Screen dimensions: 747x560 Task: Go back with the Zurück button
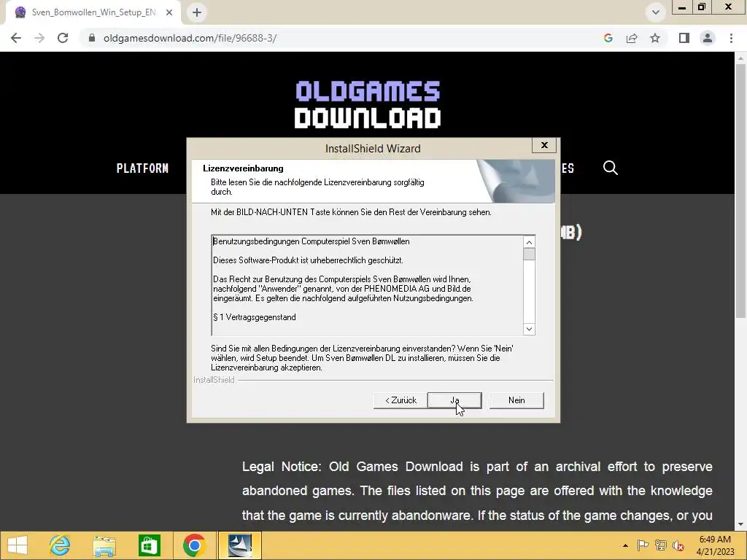(400, 400)
